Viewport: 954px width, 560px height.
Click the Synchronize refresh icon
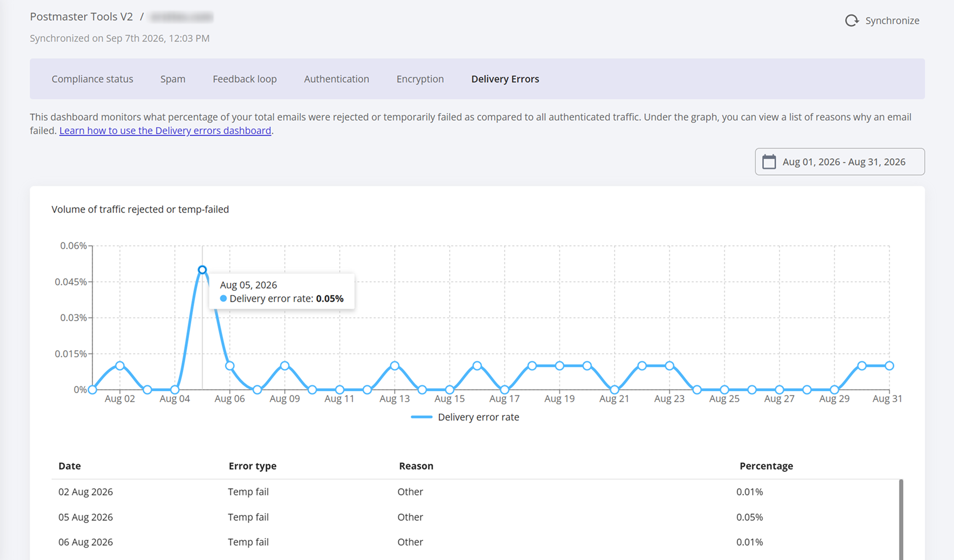(852, 20)
